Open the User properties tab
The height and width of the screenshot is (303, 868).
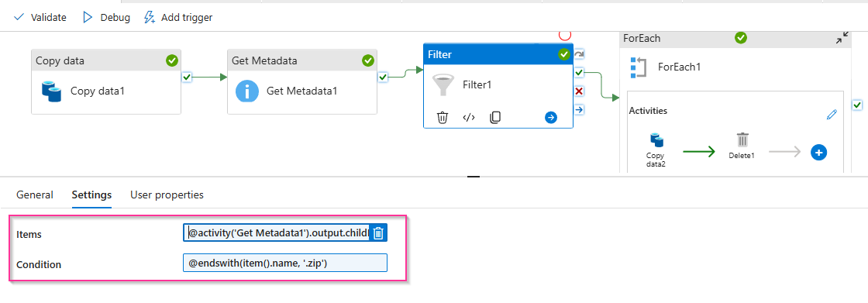[167, 195]
